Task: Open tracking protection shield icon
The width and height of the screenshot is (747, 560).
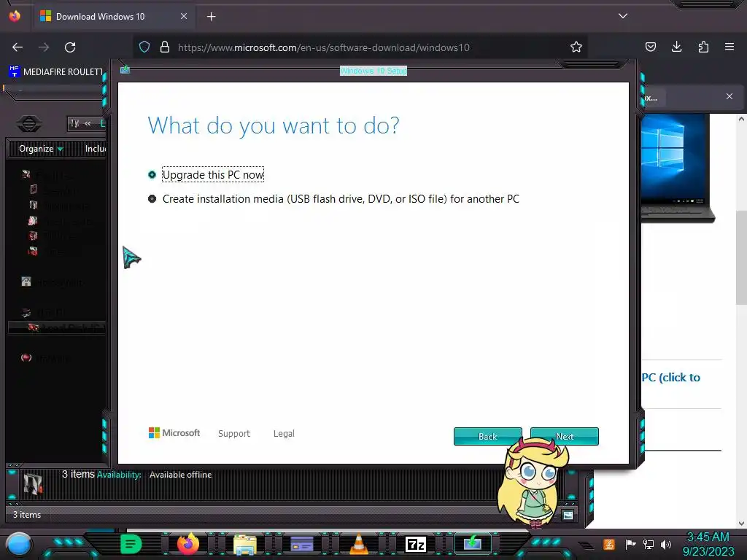Action: pyautogui.click(x=144, y=47)
